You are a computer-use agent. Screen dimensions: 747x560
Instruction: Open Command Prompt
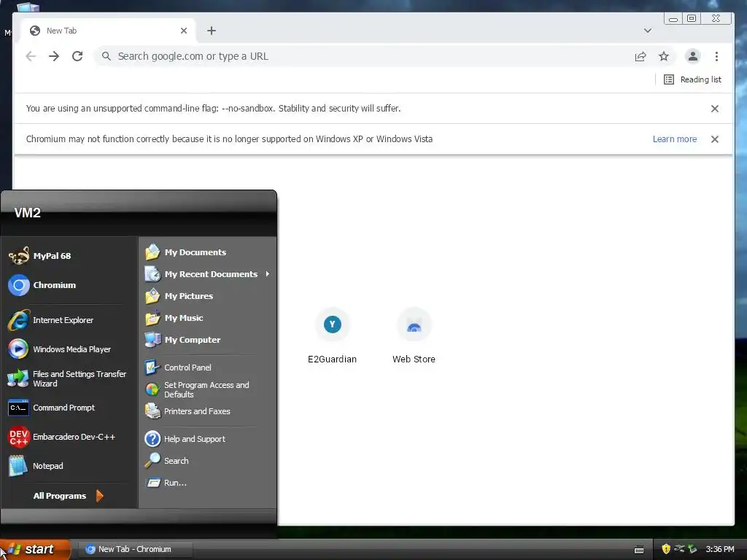69,408
